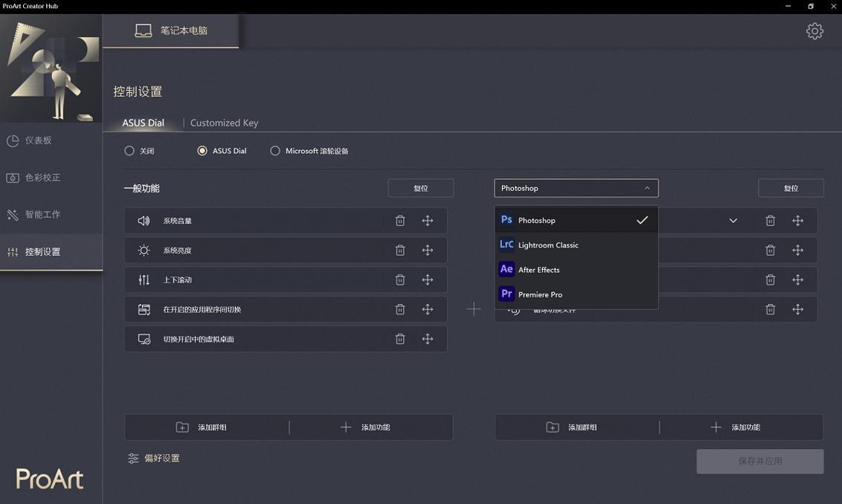Click the up/down scroll (上下滚动) slider icon
The height and width of the screenshot is (504, 842).
tap(144, 280)
